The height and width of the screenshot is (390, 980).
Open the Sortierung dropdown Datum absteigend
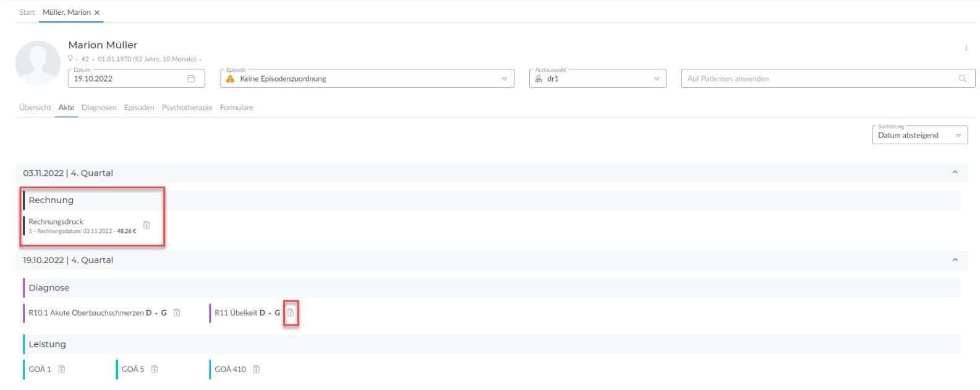[x=958, y=136]
